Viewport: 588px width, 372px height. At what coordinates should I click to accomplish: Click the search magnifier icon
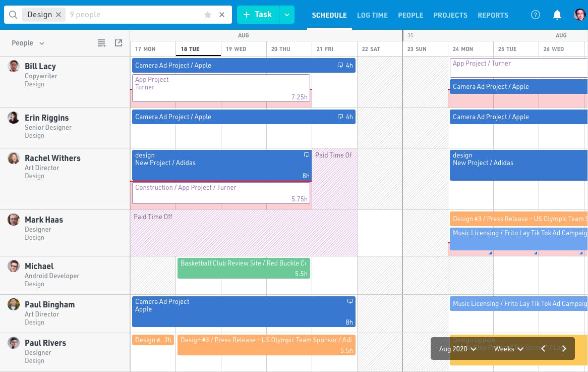pos(13,15)
